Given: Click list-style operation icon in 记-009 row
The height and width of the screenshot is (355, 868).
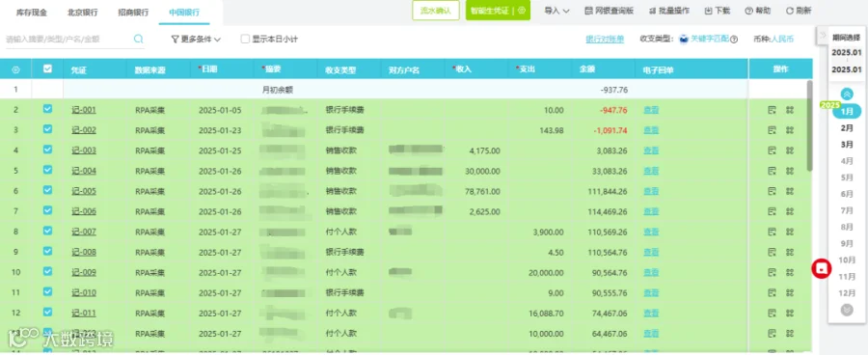Looking at the screenshot, I should [772, 272].
